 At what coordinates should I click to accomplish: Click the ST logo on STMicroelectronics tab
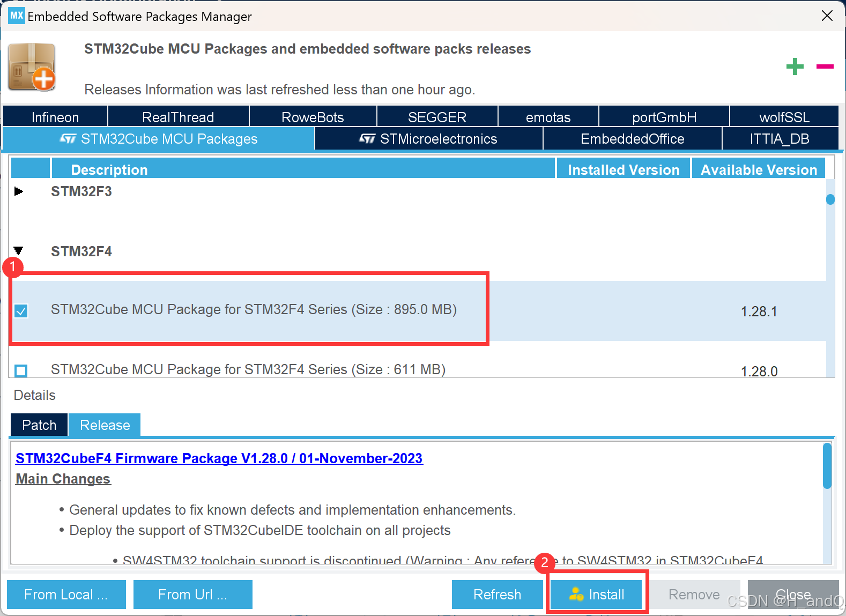point(367,139)
